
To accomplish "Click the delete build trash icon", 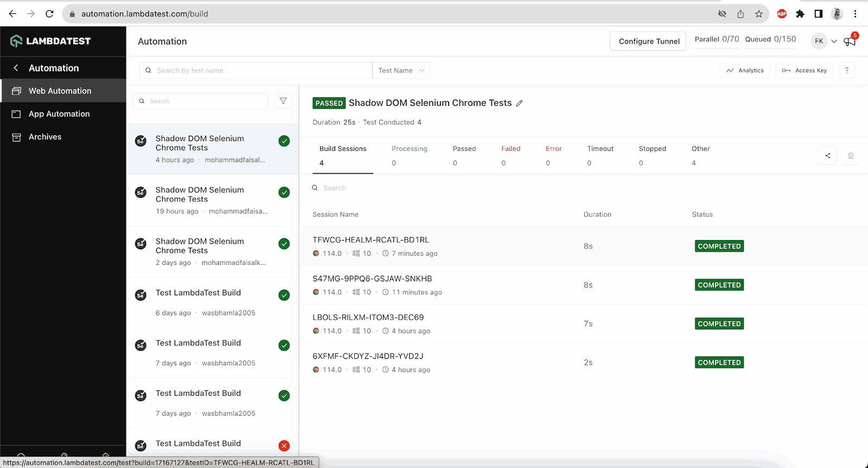I will tap(851, 156).
